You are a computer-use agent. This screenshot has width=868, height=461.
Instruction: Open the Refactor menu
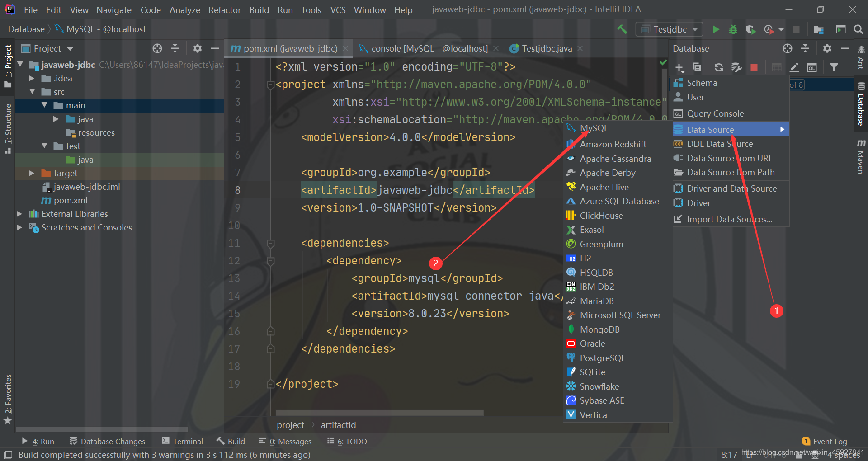click(224, 10)
